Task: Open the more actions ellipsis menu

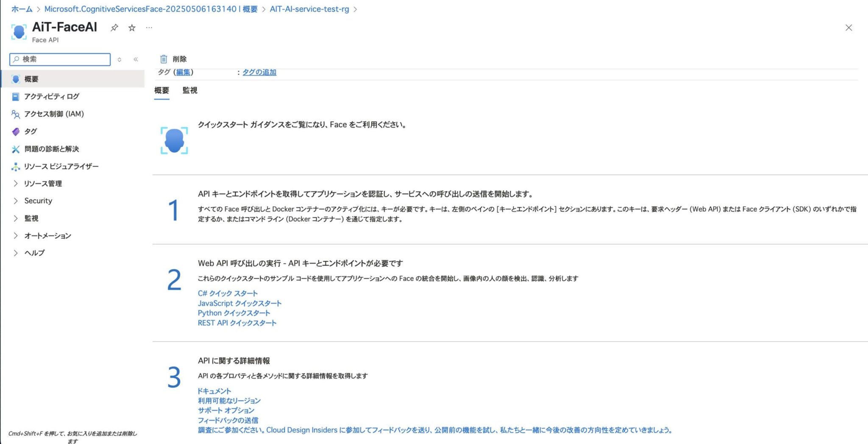Action: coord(148,28)
